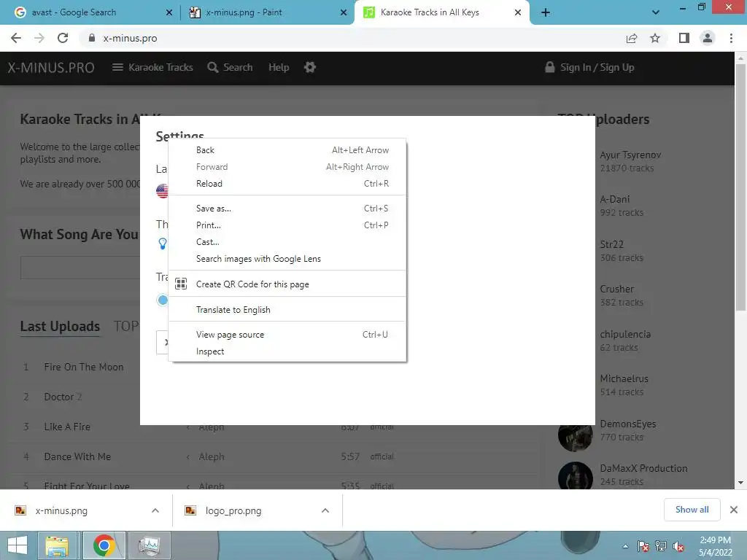Select Search images with Google Lens
Viewport: 747px width, 560px height.
[x=287, y=259]
